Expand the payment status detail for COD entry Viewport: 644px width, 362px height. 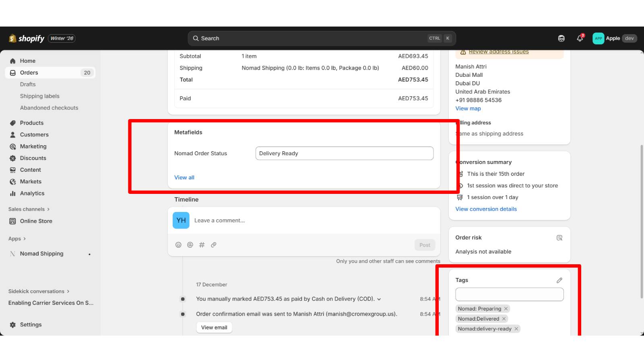tap(379, 299)
